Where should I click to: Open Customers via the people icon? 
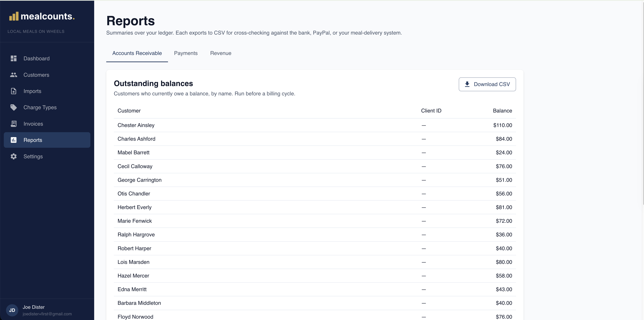click(x=13, y=75)
